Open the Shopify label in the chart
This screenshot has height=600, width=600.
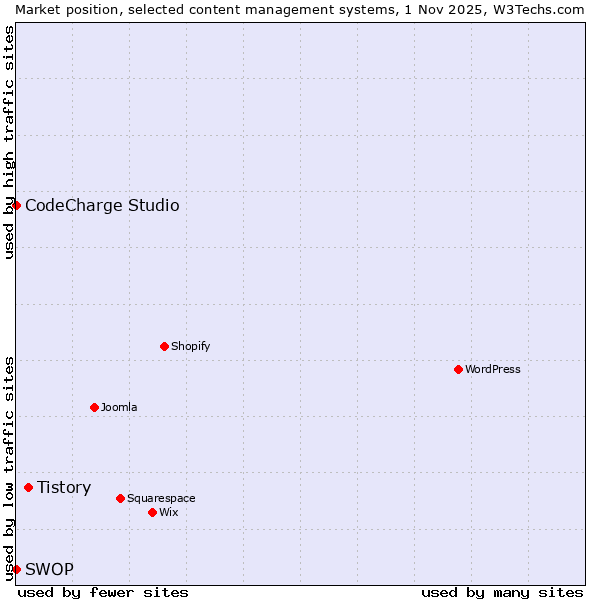190,347
